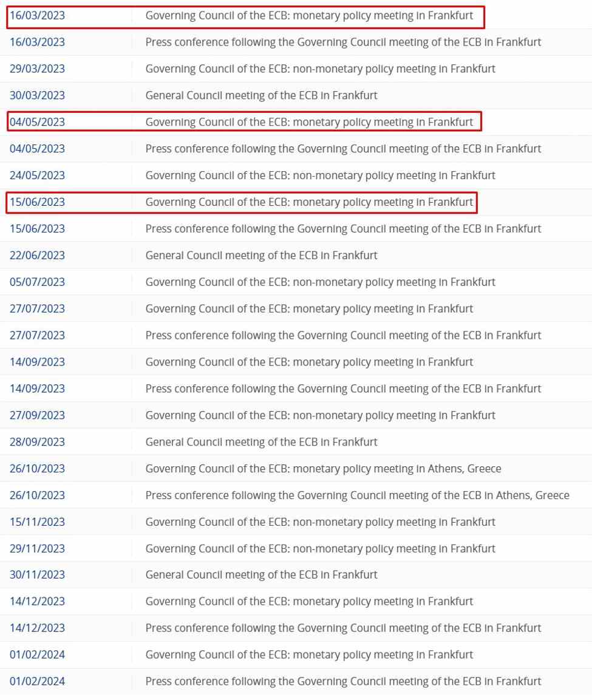Select the 24/05/2023 date link

point(37,175)
